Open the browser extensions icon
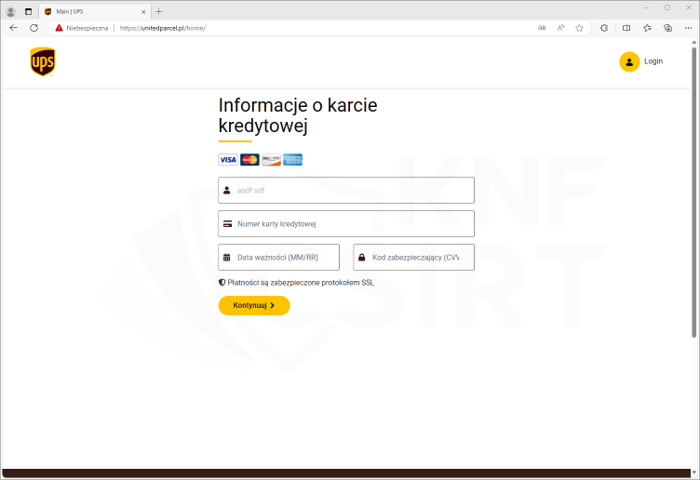The image size is (700, 480). (604, 28)
